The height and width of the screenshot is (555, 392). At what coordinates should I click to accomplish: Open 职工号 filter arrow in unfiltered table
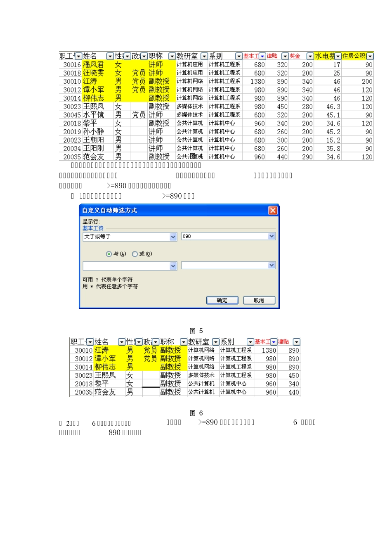point(78,56)
